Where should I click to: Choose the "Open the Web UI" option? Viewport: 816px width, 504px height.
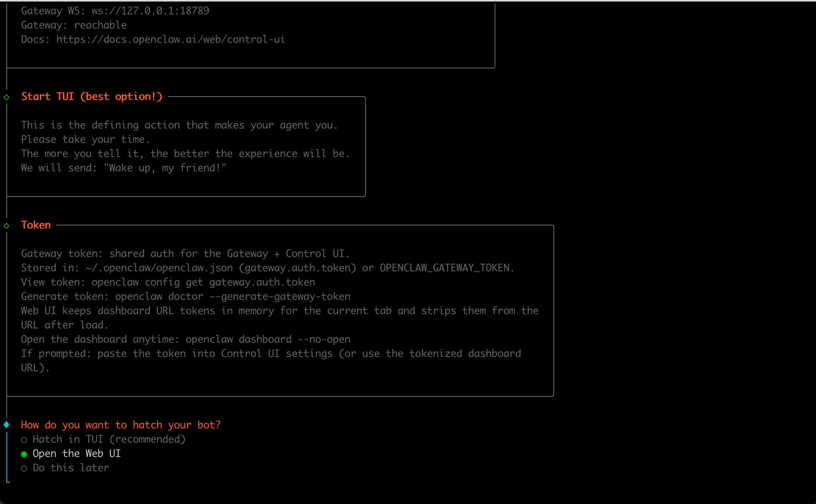71,454
